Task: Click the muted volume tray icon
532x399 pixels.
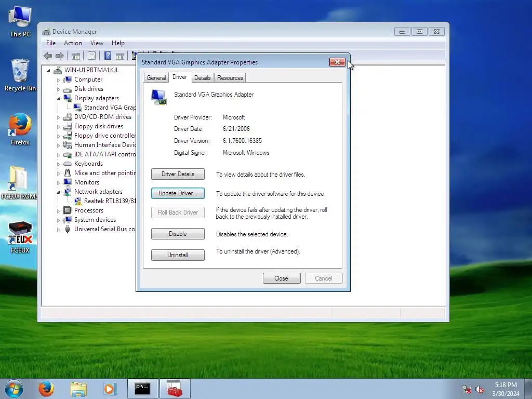Action: (x=480, y=389)
